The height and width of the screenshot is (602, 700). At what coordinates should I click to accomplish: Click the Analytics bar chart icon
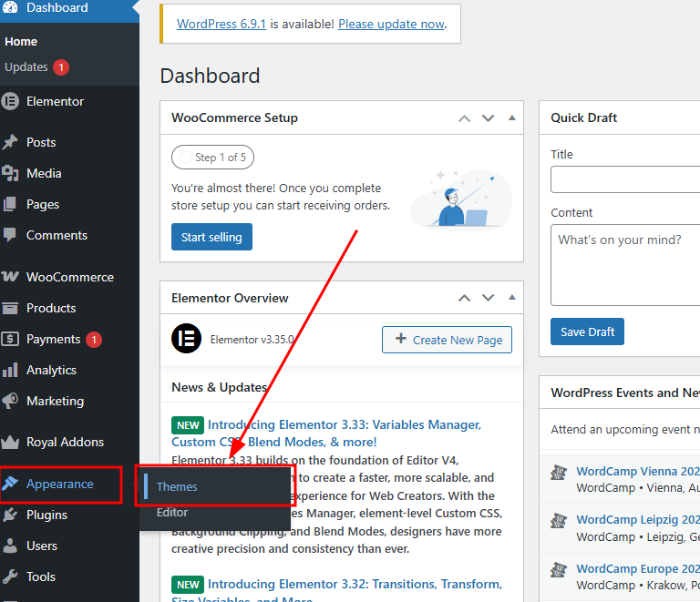click(10, 370)
